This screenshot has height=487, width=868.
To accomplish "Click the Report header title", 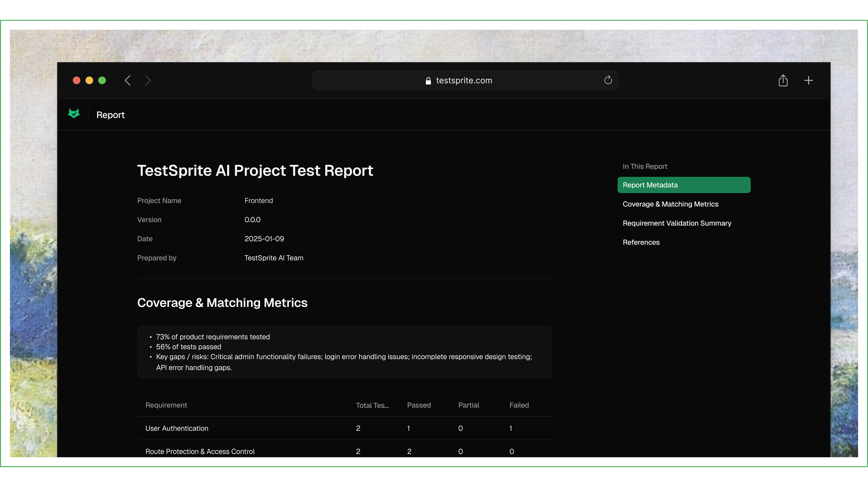I will [110, 115].
